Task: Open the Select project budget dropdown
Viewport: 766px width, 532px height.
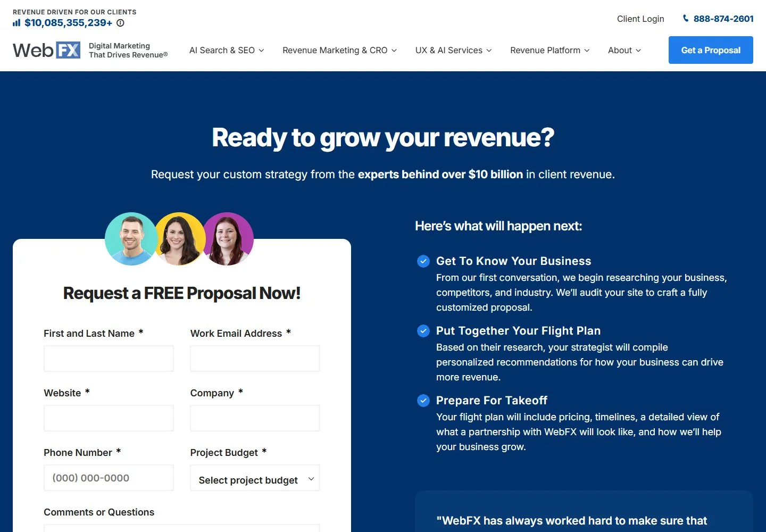Action: click(x=255, y=478)
